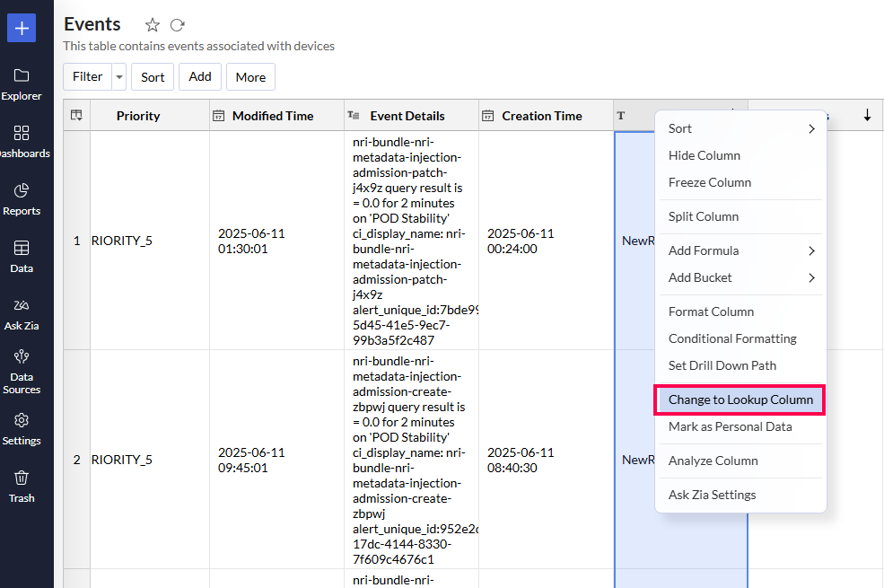Click the blue plus create button

(x=22, y=28)
